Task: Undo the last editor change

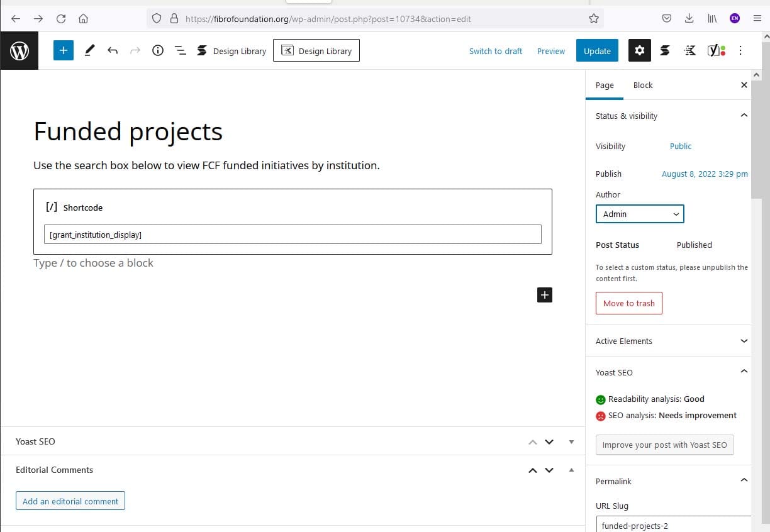Action: 113,50
